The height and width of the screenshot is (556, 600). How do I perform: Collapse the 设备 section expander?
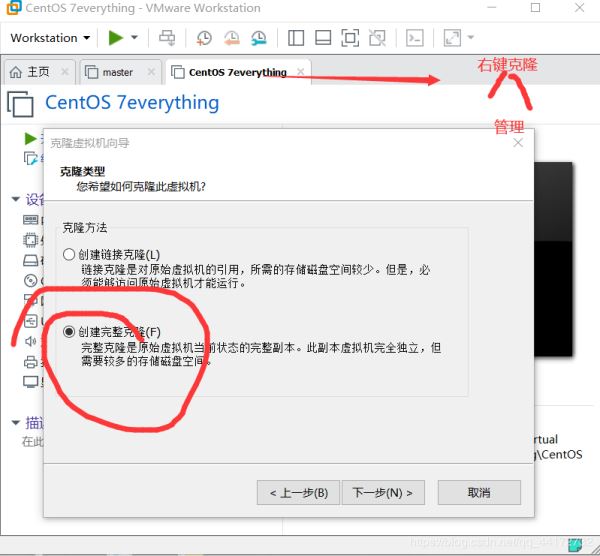click(15, 199)
